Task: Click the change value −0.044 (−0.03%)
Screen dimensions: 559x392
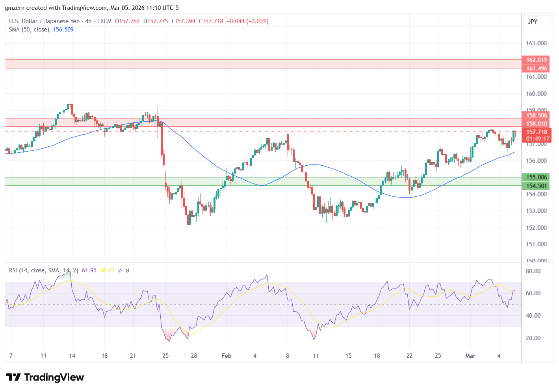Action: [247, 21]
